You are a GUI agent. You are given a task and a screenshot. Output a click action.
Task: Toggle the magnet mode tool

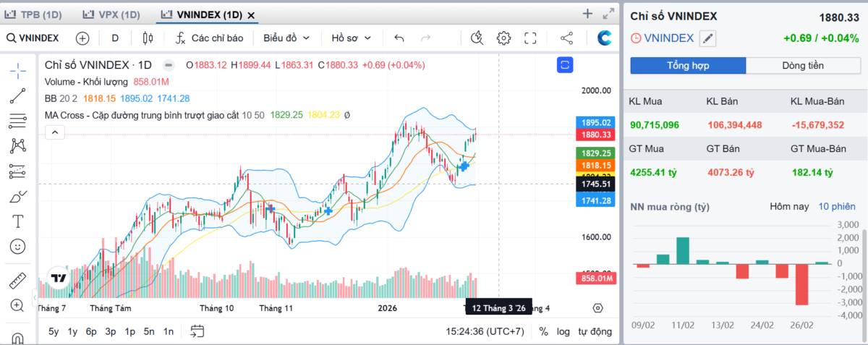coord(18,337)
